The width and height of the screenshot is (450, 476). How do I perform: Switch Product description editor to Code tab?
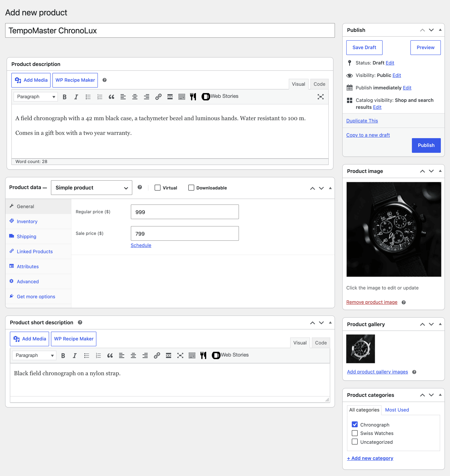[319, 84]
